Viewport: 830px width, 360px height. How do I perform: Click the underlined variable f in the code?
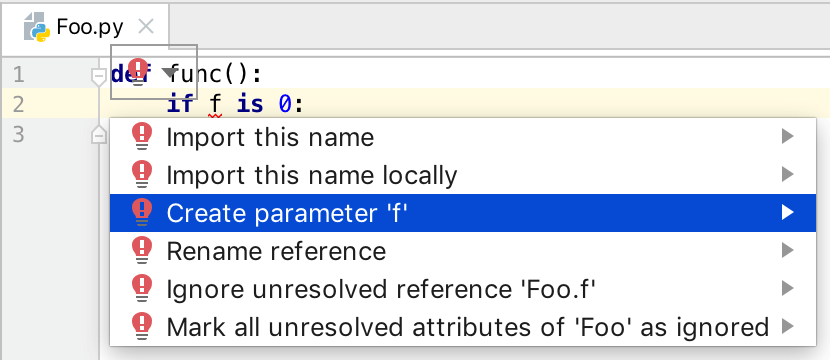click(215, 104)
